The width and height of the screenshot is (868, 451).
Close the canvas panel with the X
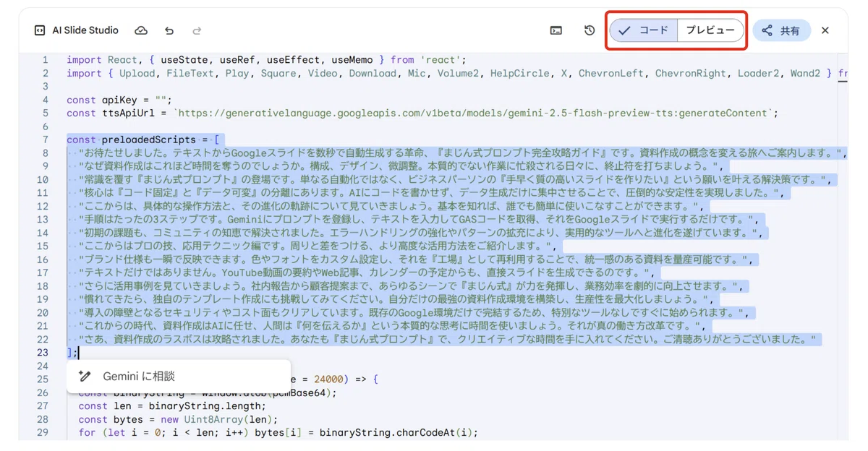[825, 30]
